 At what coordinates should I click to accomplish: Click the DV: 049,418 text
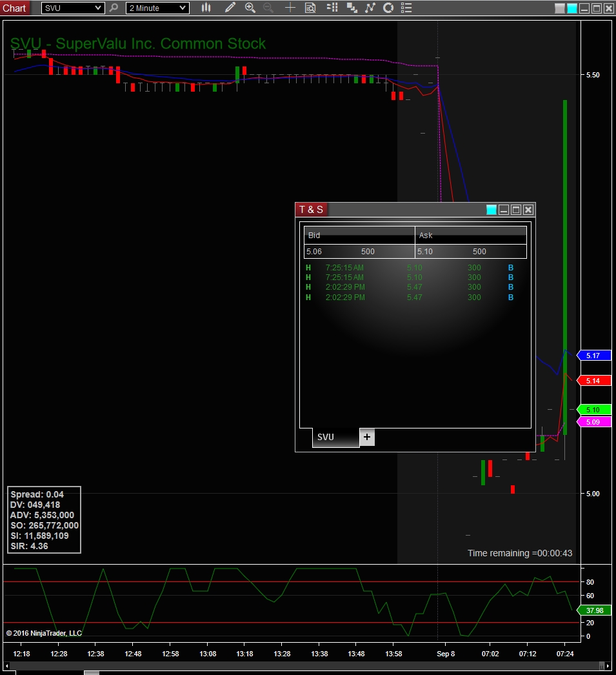pos(35,505)
